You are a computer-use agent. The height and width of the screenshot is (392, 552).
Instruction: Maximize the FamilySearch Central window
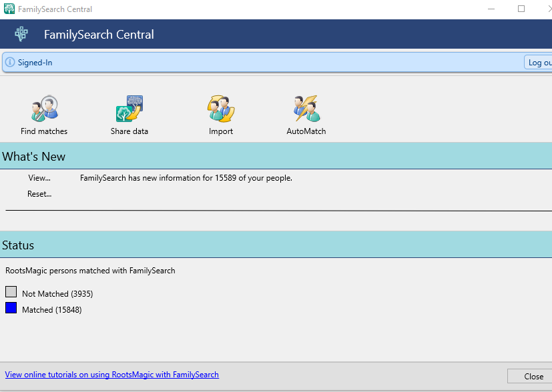521,9
